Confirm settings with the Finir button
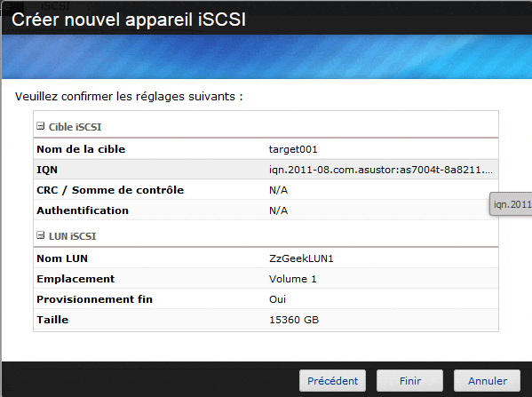Screen dimensions: 532x397 [x=409, y=381]
